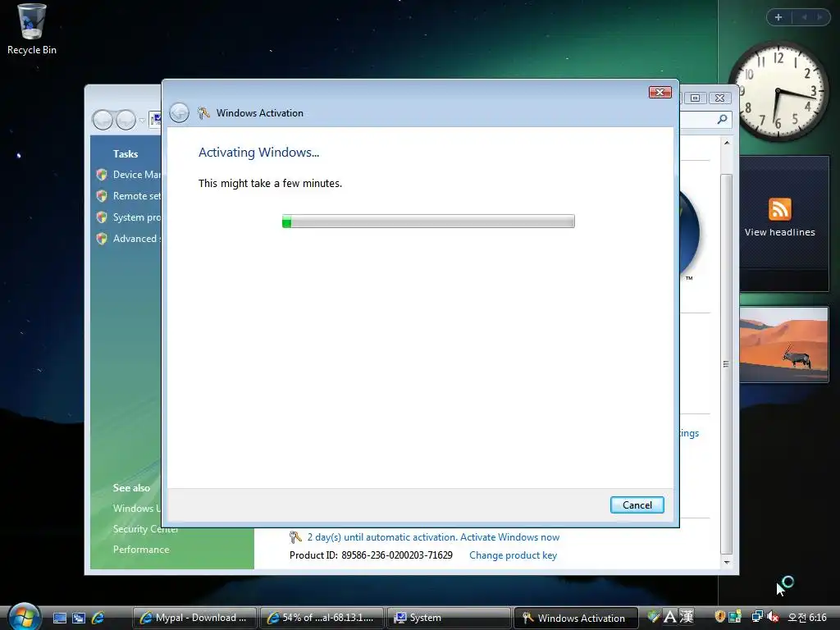Viewport: 840px width, 630px height.
Task: Launch Internet Explorer from quick launch
Action: point(98,618)
